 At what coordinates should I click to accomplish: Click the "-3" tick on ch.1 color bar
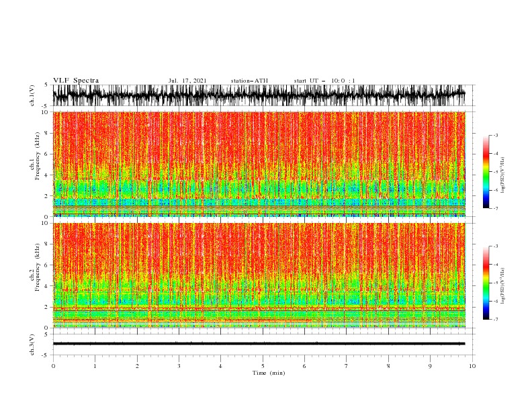(495, 135)
